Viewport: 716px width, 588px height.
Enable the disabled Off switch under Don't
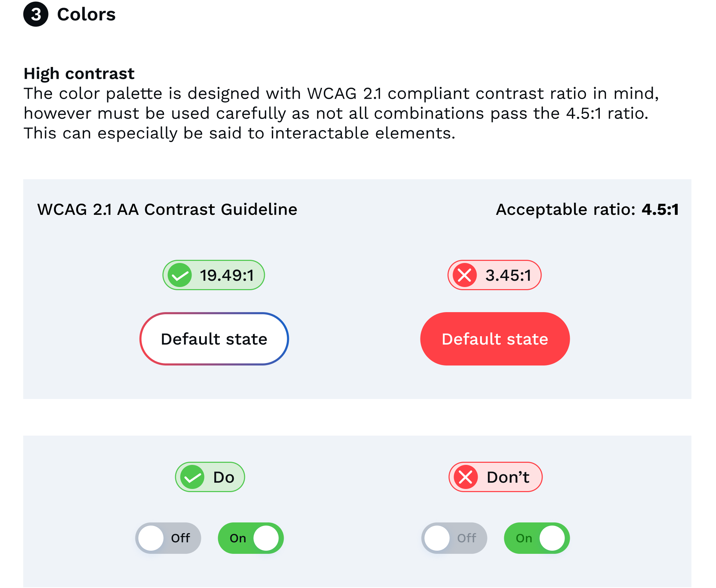coord(454,538)
